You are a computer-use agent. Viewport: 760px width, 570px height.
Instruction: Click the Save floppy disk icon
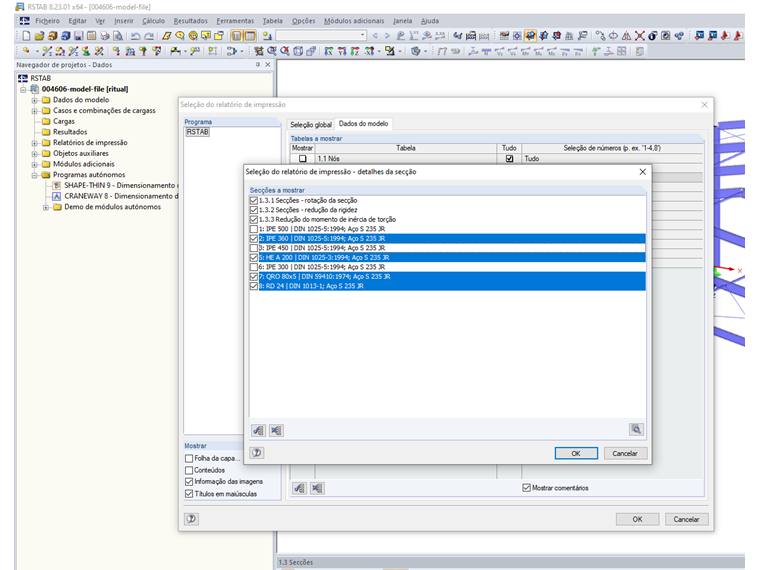click(x=78, y=36)
